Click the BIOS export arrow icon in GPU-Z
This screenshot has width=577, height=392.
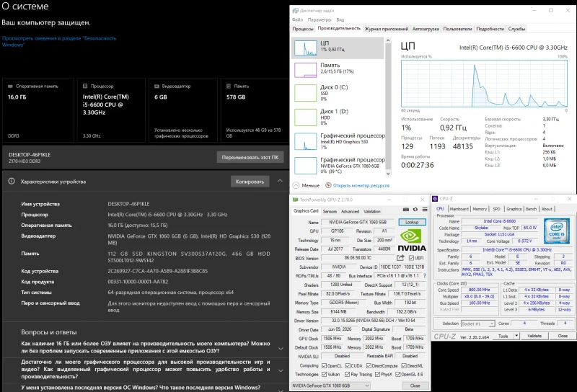pyautogui.click(x=400, y=258)
